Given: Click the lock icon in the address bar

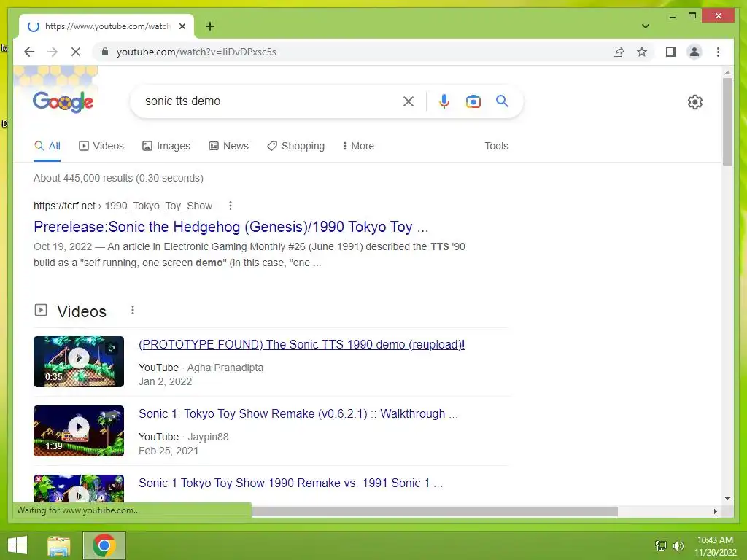Looking at the screenshot, I should tap(105, 52).
